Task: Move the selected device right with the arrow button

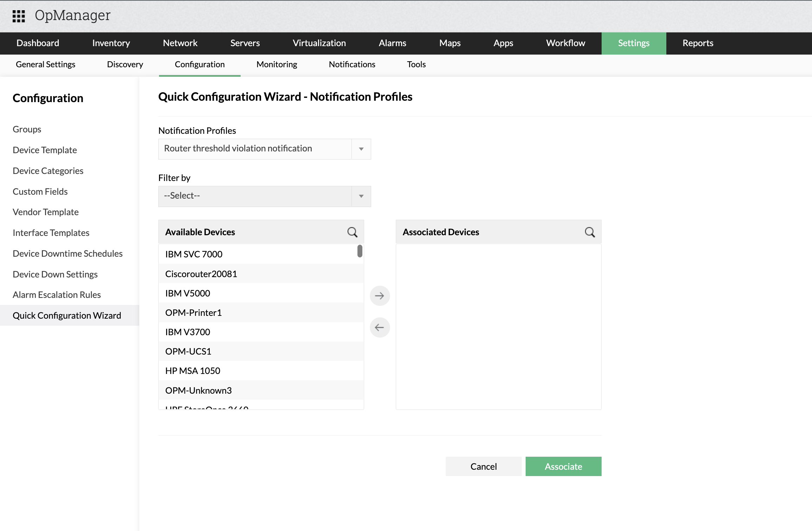Action: (x=380, y=296)
